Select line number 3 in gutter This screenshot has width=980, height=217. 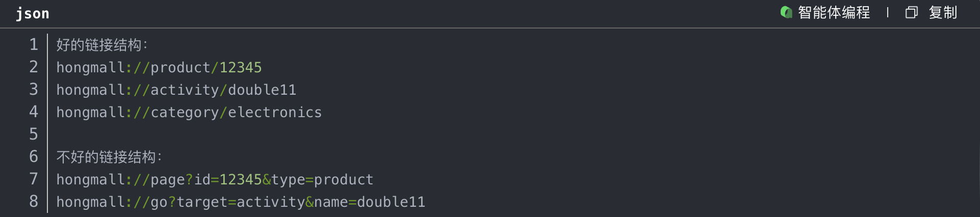(x=34, y=90)
